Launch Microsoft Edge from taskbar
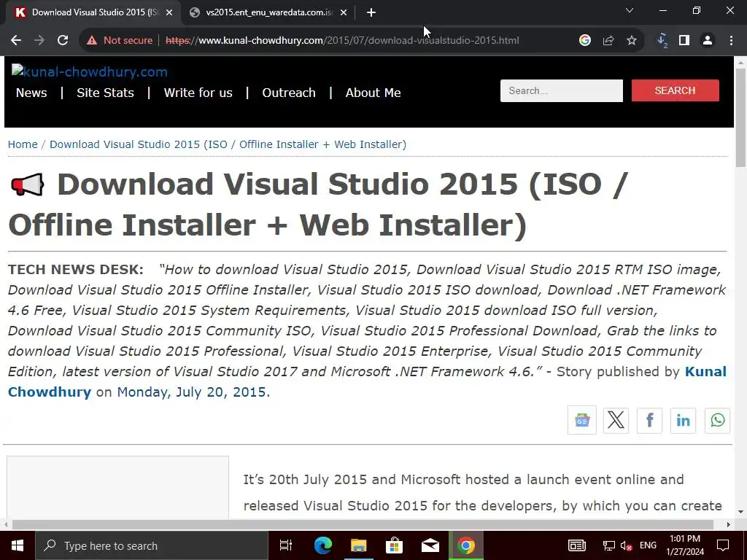 (x=323, y=545)
